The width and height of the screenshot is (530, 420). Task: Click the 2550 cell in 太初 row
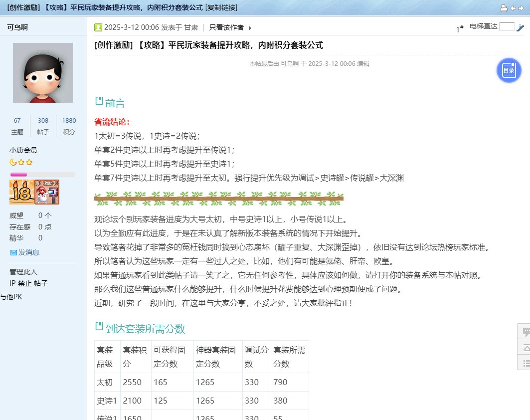pos(136,382)
